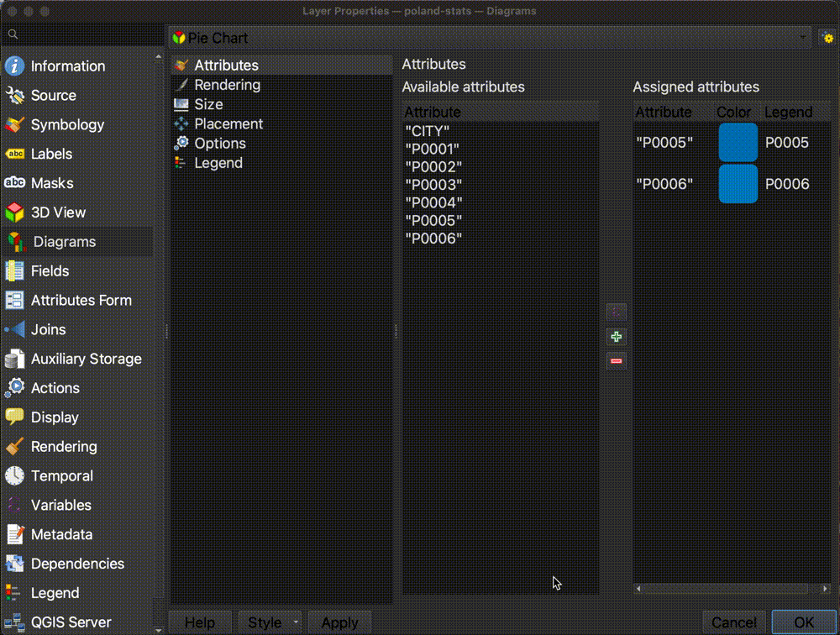Click the Help button
Screen dimensions: 840x635
(x=200, y=622)
